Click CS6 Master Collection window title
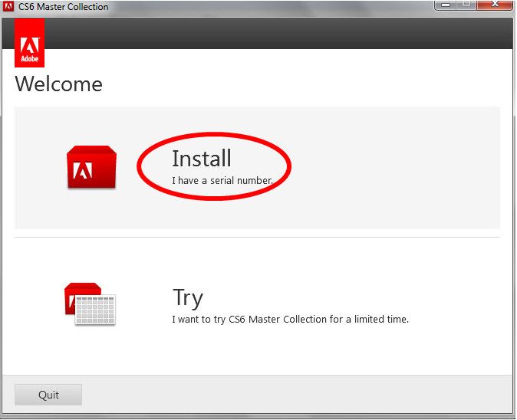The height and width of the screenshot is (420, 517). (64, 7)
